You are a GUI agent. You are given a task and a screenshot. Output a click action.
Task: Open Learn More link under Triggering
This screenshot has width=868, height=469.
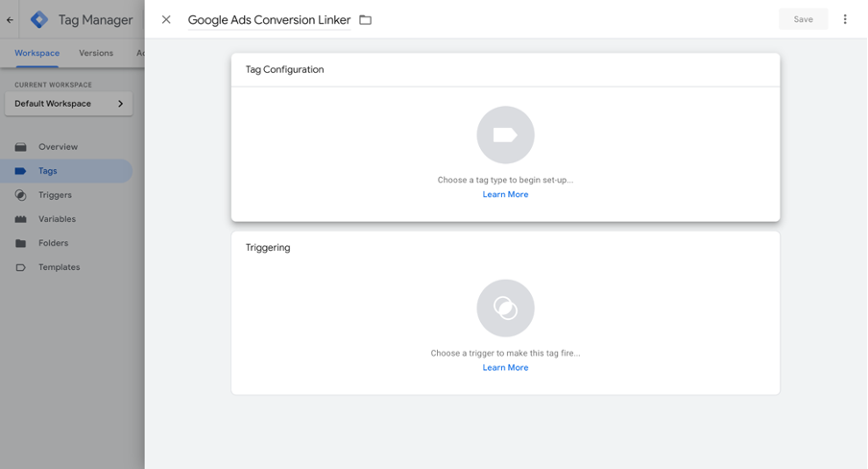click(x=505, y=367)
